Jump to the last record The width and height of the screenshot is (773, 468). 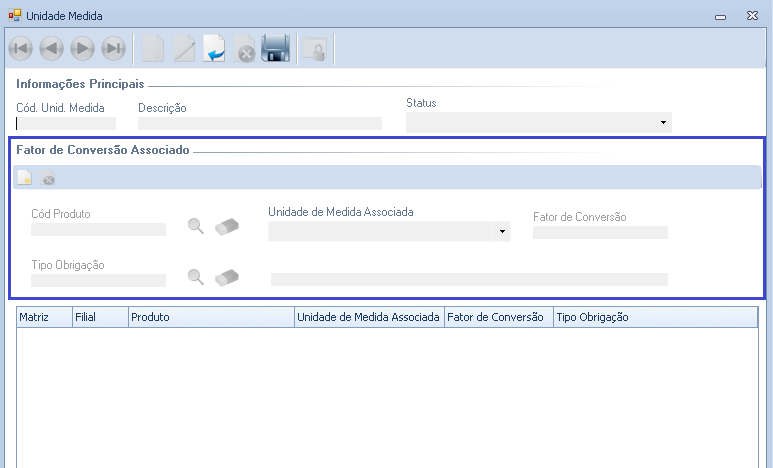click(113, 48)
